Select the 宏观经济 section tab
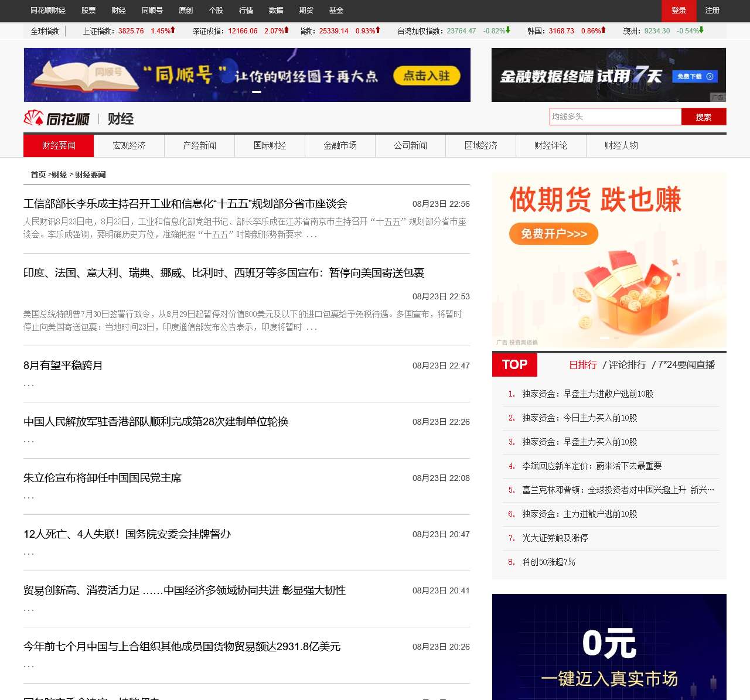 [x=129, y=146]
